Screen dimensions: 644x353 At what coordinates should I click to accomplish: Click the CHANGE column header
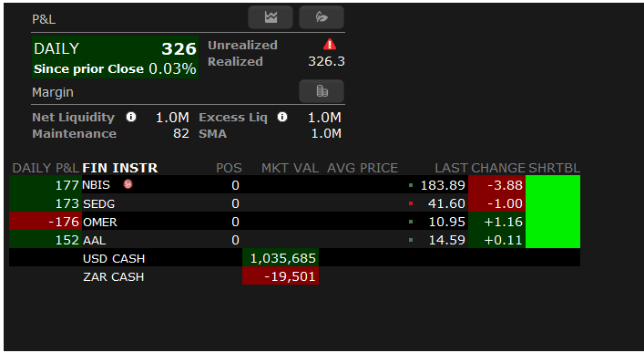497,168
